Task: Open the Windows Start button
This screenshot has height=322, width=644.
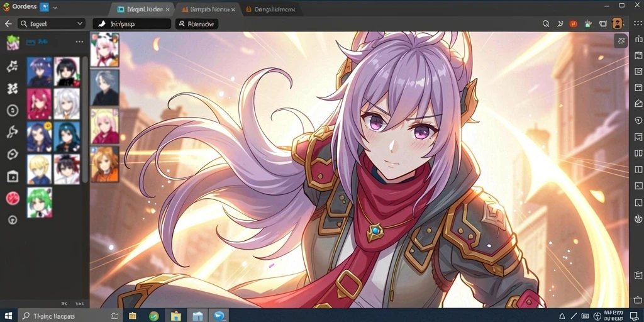Action: point(8,316)
